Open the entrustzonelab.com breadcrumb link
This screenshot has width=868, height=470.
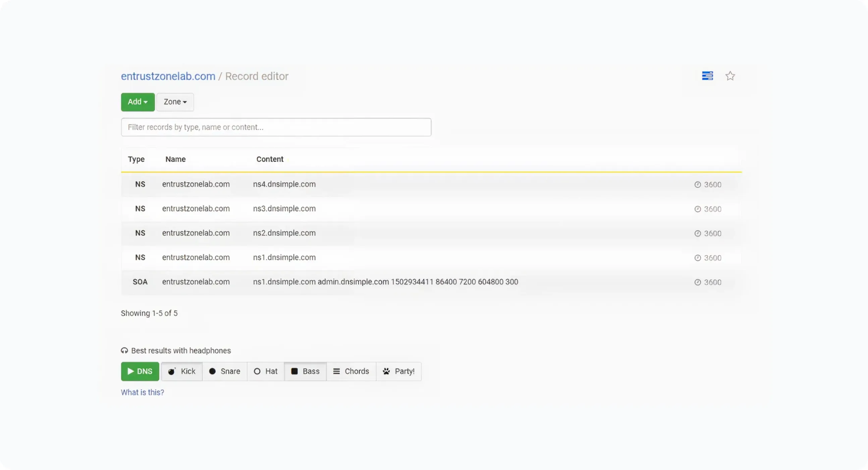point(168,76)
